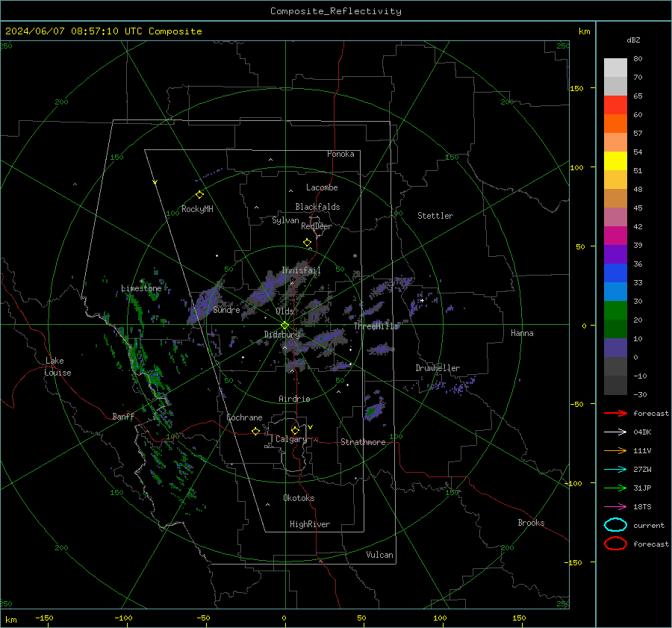Select the Brooks label
Viewport: 672px width, 628px height.
(531, 523)
